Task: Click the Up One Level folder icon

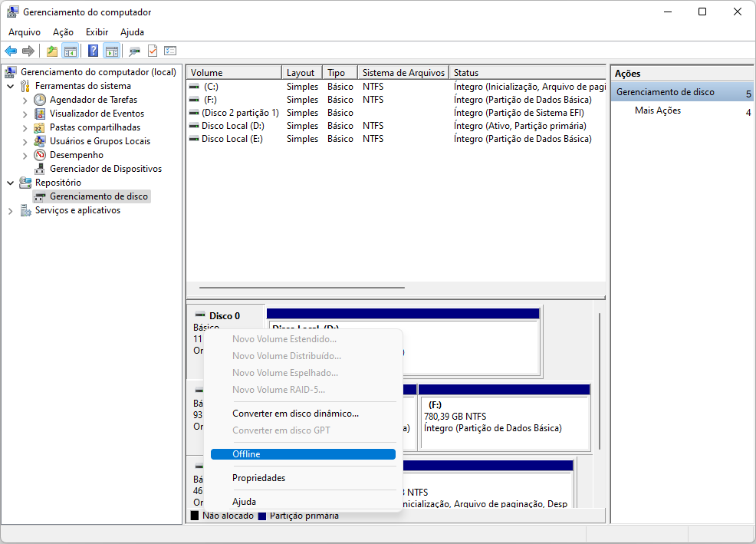Action: (x=51, y=51)
